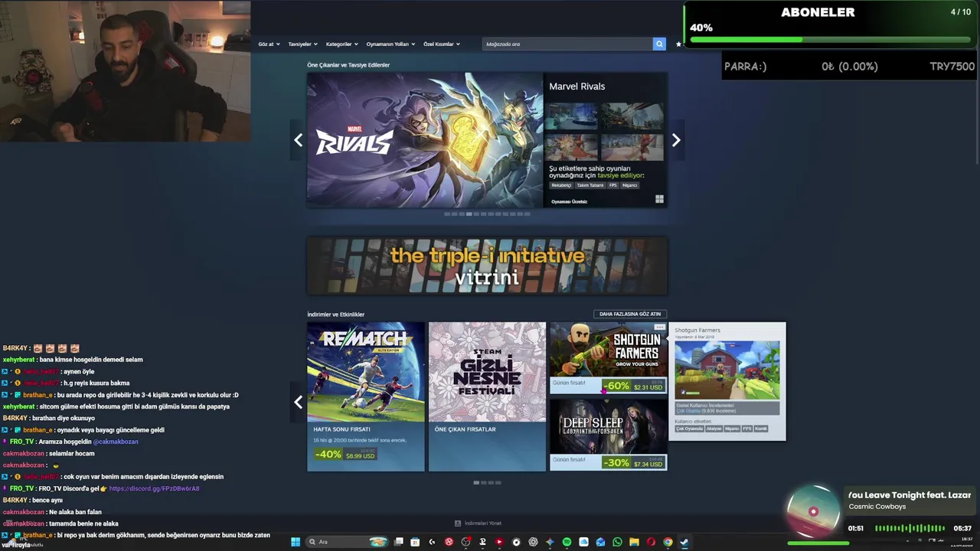This screenshot has width=980, height=551.
Task: Expand the Kategoriler dropdown
Action: coord(341,44)
